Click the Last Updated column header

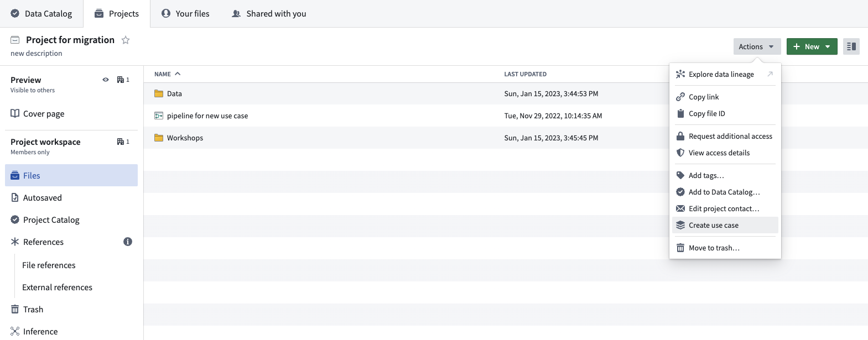click(525, 74)
